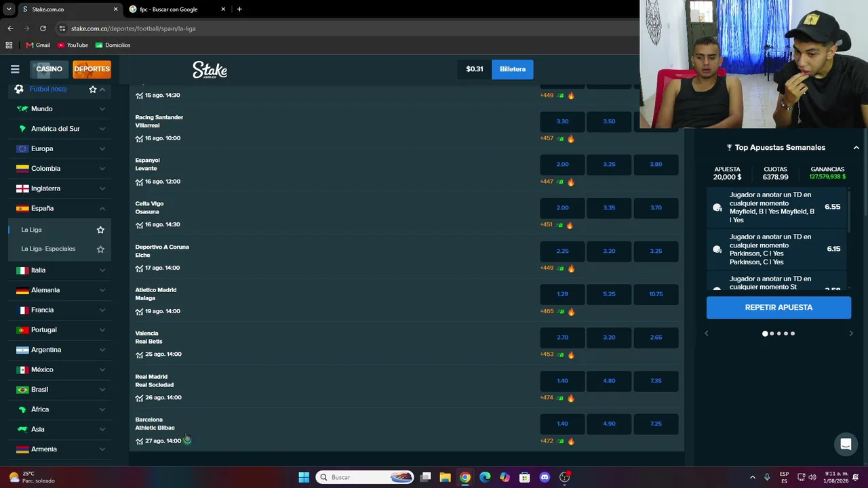Open Task View from taskbar
The image size is (868, 488).
point(425,477)
